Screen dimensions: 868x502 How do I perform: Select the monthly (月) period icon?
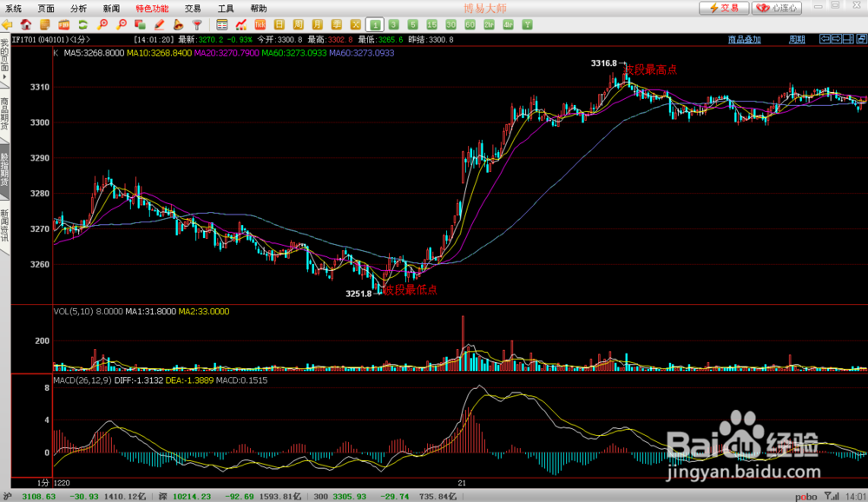click(317, 24)
